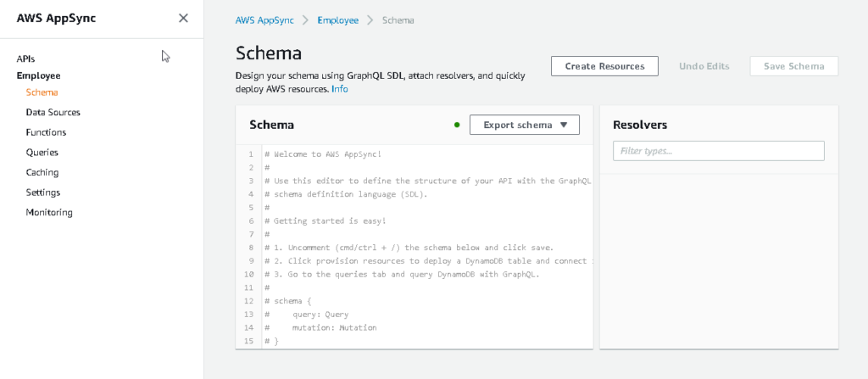The height and width of the screenshot is (379, 868).
Task: Select Employee in the sidebar
Action: tap(39, 75)
